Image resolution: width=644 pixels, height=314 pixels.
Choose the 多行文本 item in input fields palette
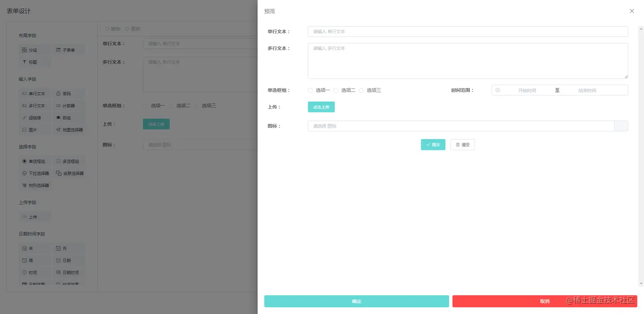[34, 106]
